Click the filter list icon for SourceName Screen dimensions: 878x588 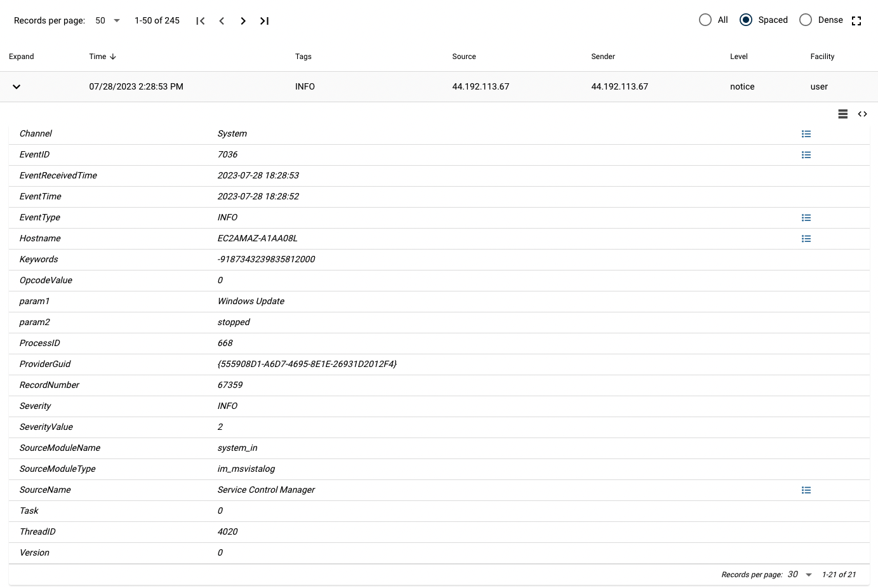click(806, 490)
